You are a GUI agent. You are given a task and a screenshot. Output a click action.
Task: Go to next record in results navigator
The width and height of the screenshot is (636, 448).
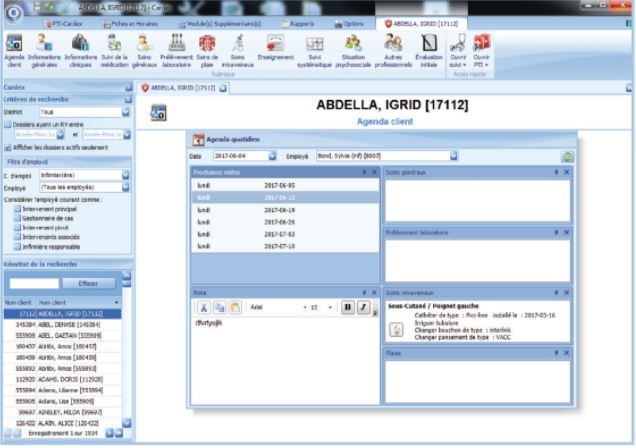(110, 433)
